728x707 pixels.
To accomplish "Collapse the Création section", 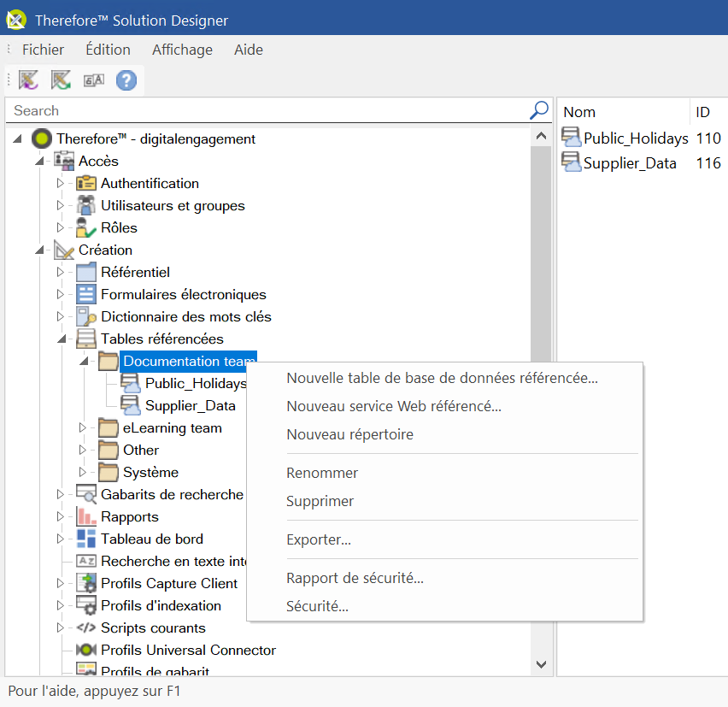I will (39, 250).
